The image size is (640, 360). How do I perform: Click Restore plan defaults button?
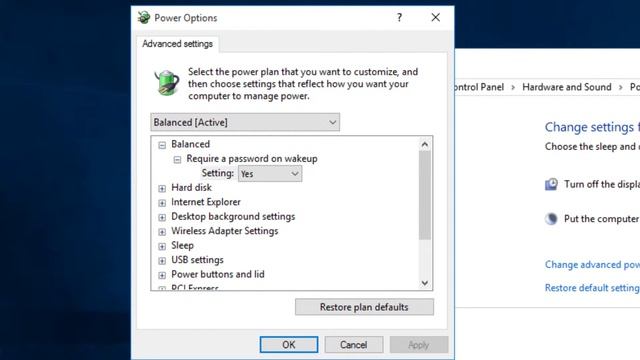(x=364, y=307)
